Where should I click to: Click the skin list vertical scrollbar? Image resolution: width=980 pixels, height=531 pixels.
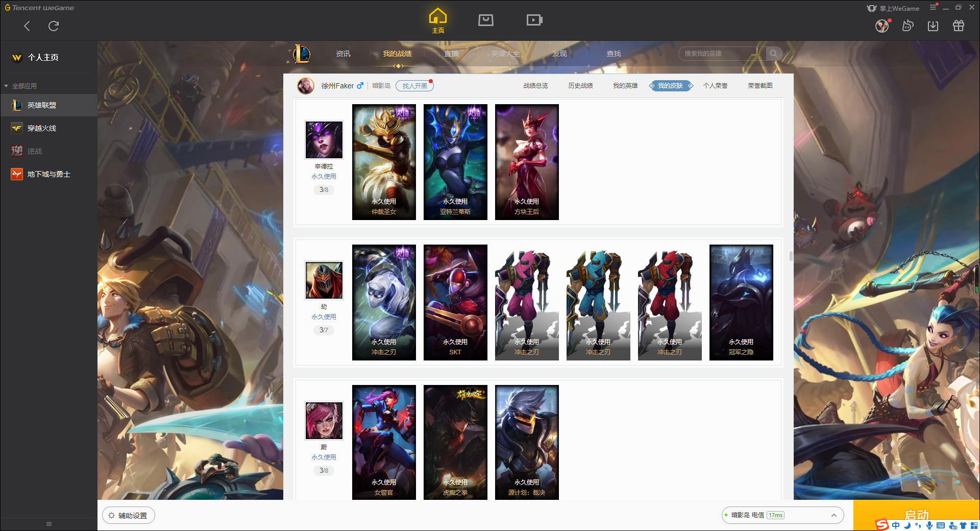[x=791, y=256]
